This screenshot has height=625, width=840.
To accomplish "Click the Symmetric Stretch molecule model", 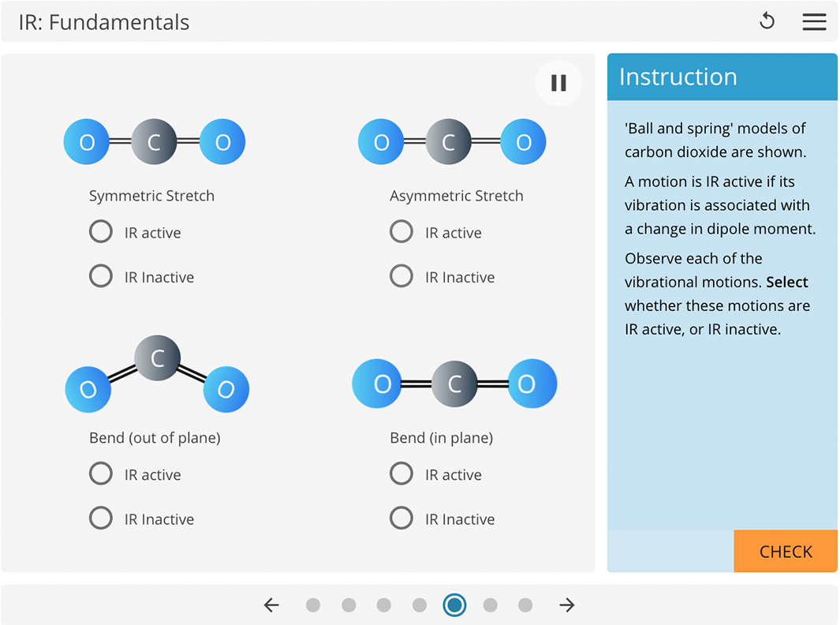I will [x=154, y=141].
